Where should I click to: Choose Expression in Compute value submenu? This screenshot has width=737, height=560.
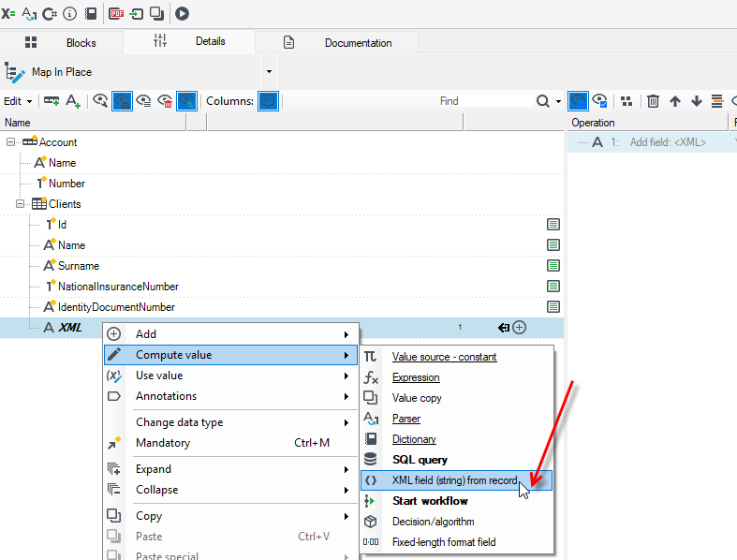(456, 377)
